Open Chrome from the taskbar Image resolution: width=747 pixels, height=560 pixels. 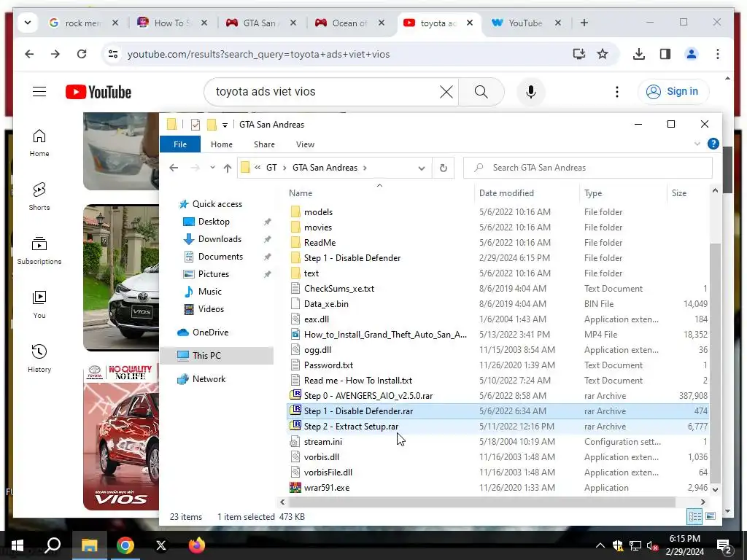pos(125,545)
